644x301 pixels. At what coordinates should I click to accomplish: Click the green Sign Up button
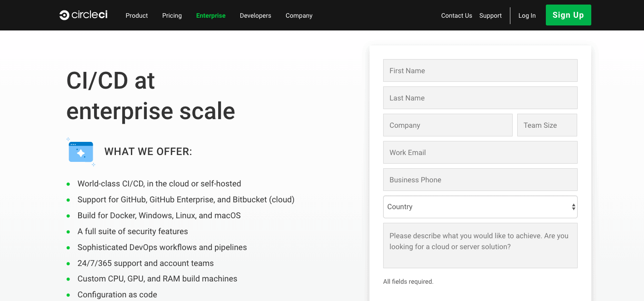pos(569,15)
